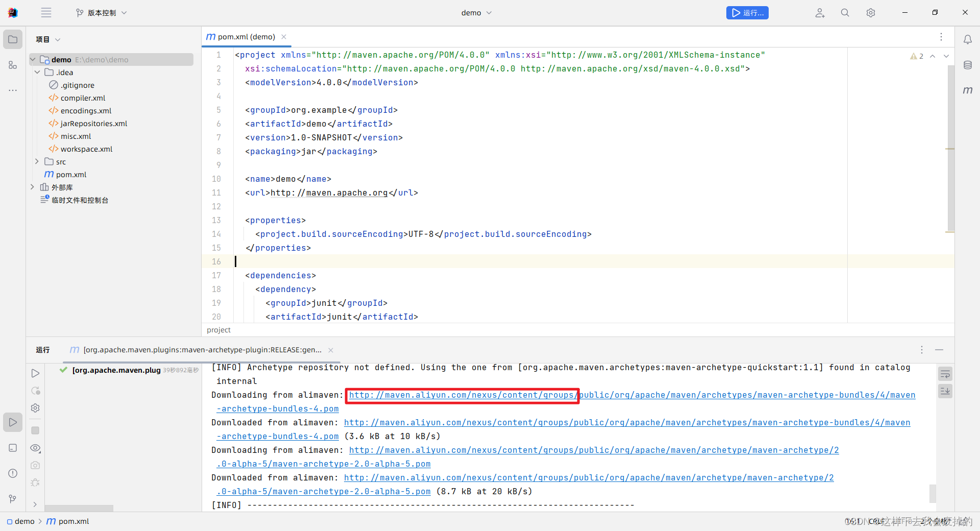The height and width of the screenshot is (531, 980).
Task: Open the demo project dropdown in title bar
Action: [x=476, y=13]
